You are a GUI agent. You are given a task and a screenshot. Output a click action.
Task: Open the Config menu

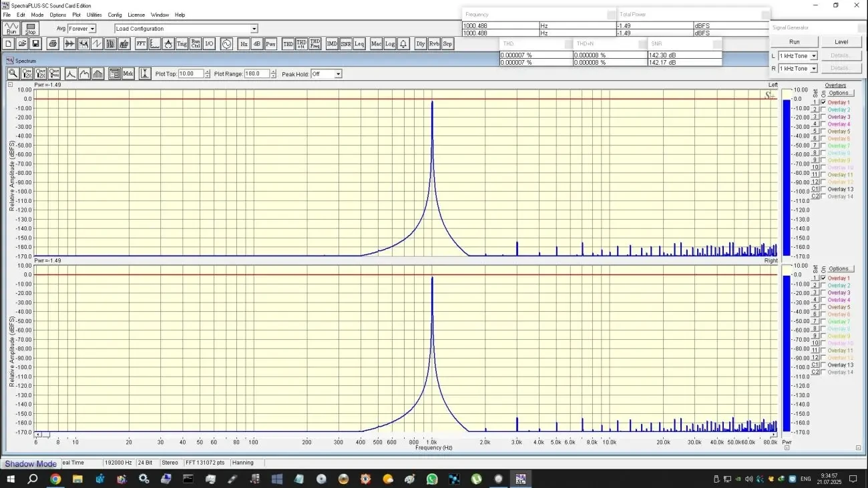[x=115, y=15]
